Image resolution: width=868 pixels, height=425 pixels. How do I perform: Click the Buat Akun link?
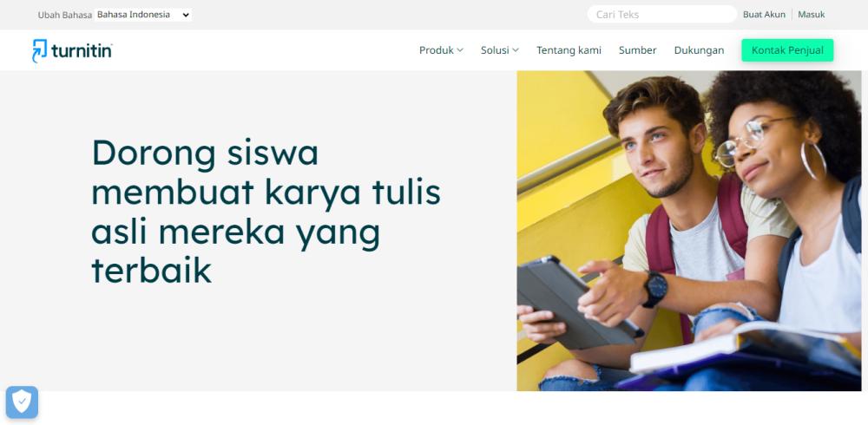point(764,15)
